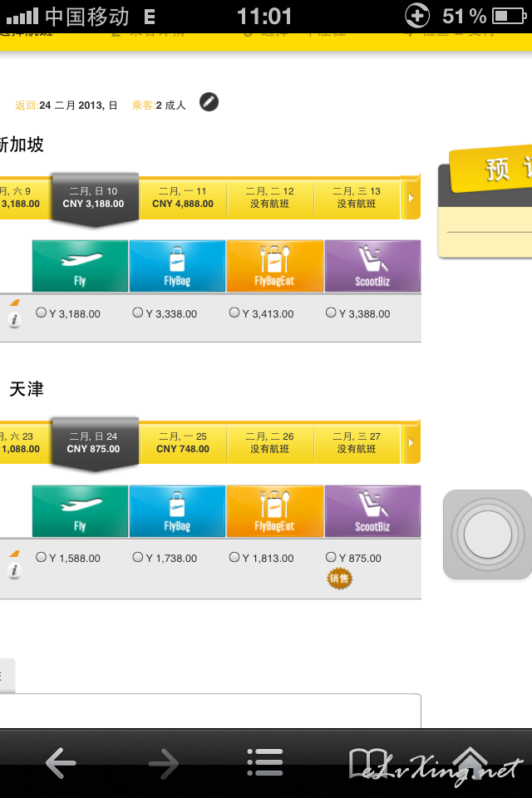Tap return date 24 二月 2013 text
Screen dimensions: 532x798
(78, 106)
